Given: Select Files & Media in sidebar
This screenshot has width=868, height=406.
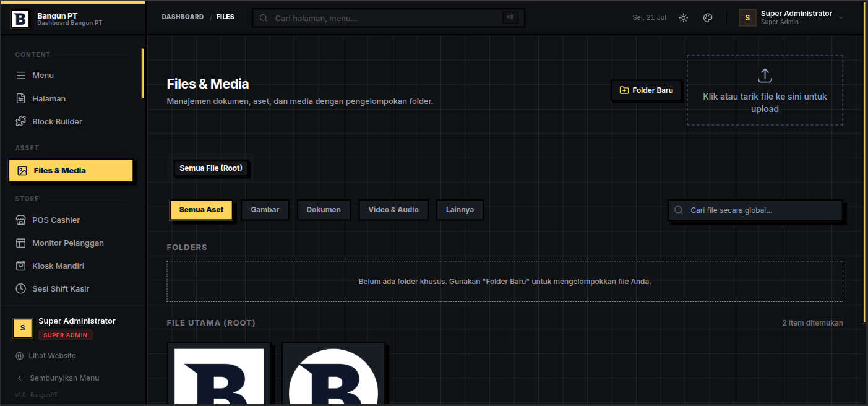Looking at the screenshot, I should click(71, 171).
